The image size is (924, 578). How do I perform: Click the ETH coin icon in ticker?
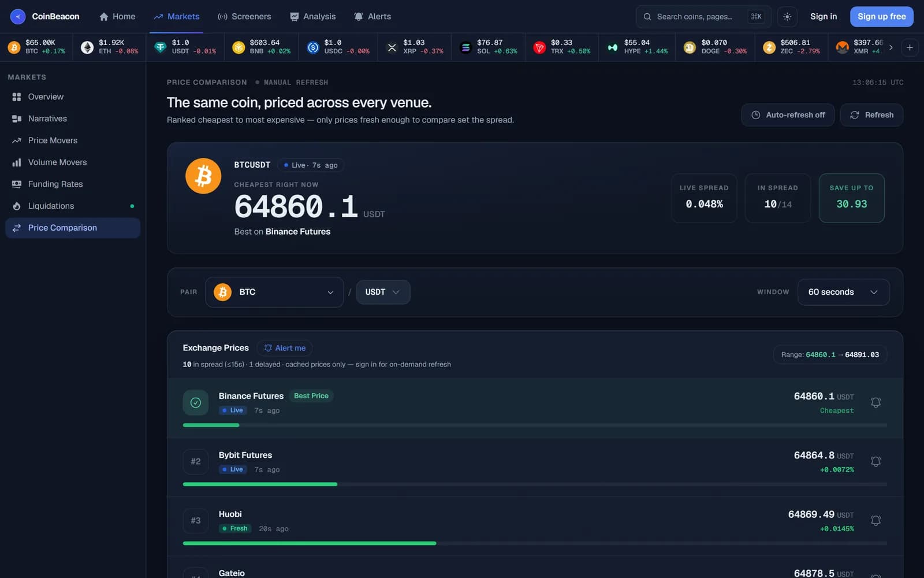[x=87, y=47]
